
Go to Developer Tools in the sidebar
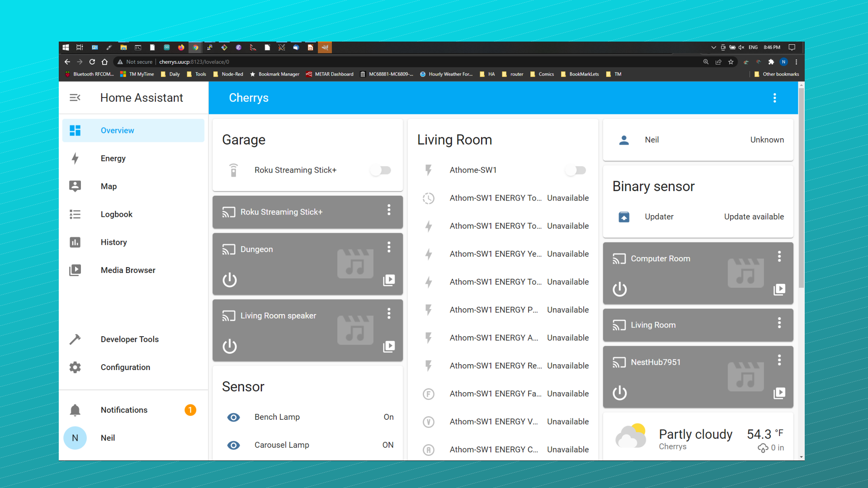point(129,339)
